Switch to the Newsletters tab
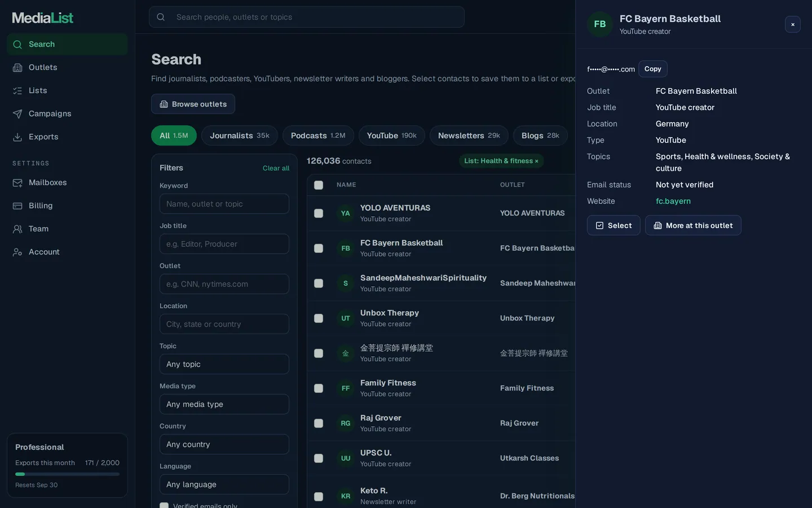Screen dimensions: 812x508 469,135
